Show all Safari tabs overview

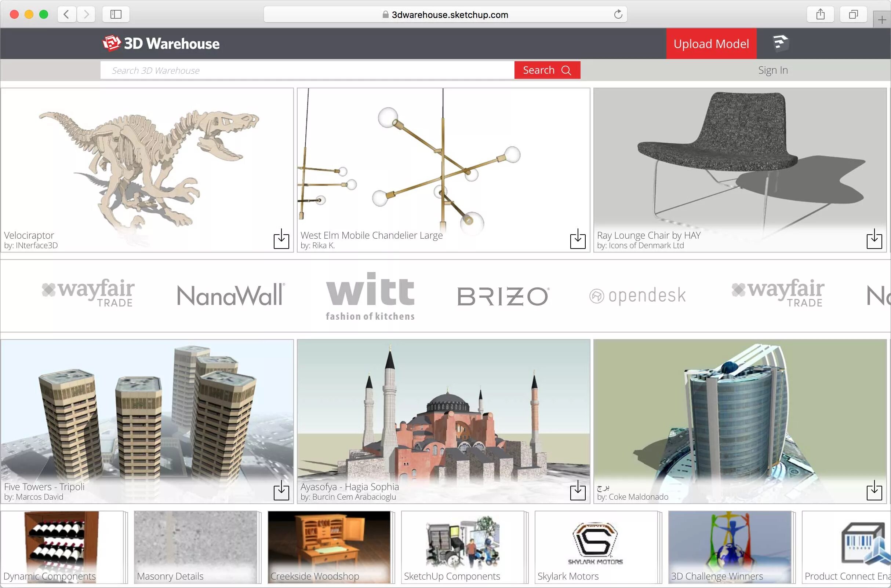point(853,15)
